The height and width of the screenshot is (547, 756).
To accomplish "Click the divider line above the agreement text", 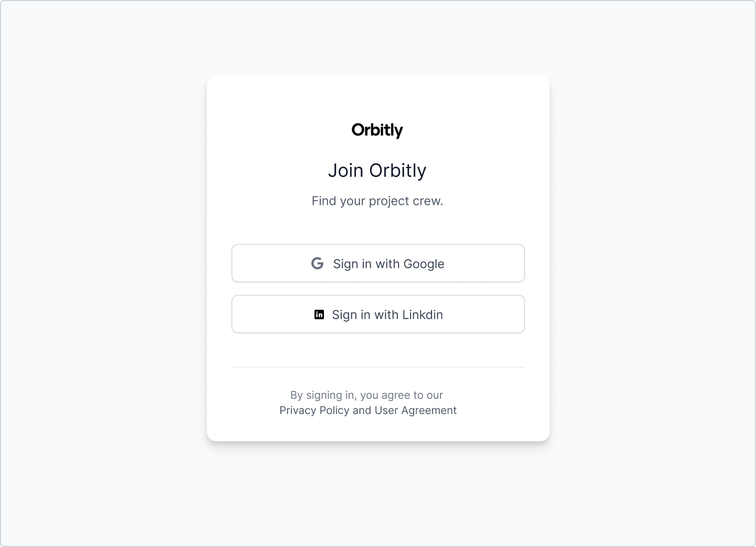I will [377, 366].
